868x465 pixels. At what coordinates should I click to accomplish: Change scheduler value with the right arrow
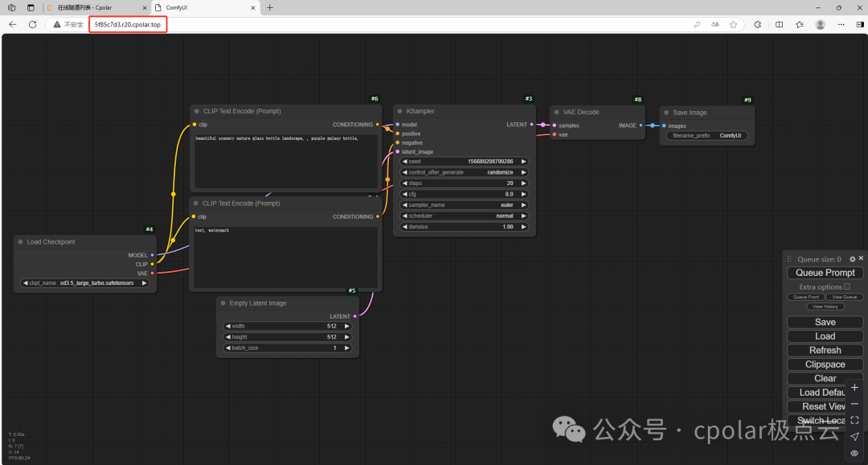(x=523, y=216)
